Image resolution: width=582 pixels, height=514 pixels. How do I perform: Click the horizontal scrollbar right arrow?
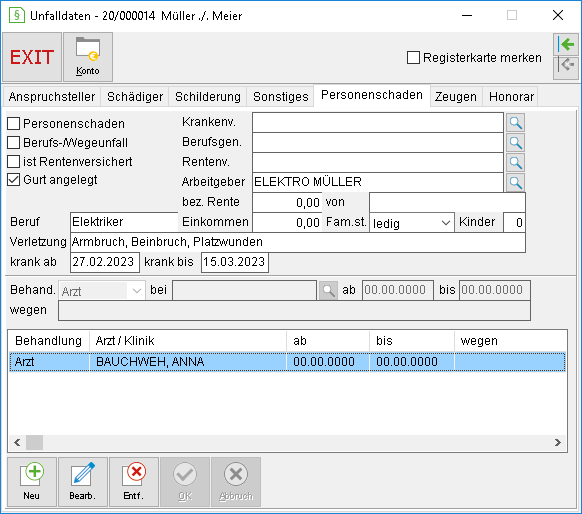[x=558, y=442]
